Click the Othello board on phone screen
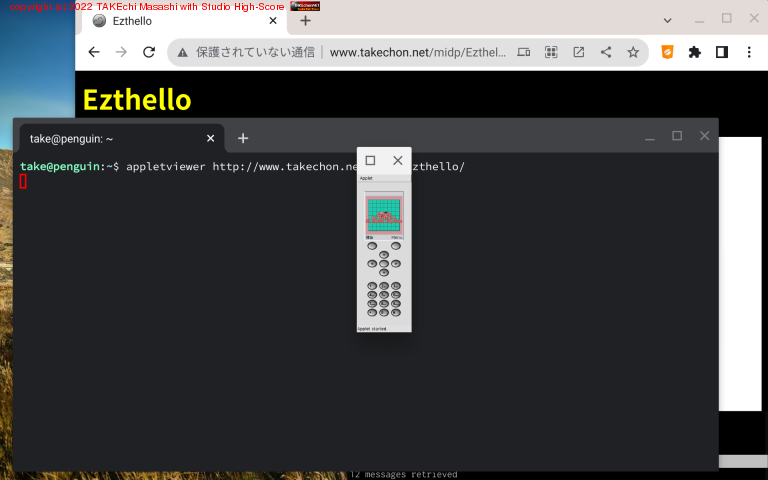 point(383,214)
